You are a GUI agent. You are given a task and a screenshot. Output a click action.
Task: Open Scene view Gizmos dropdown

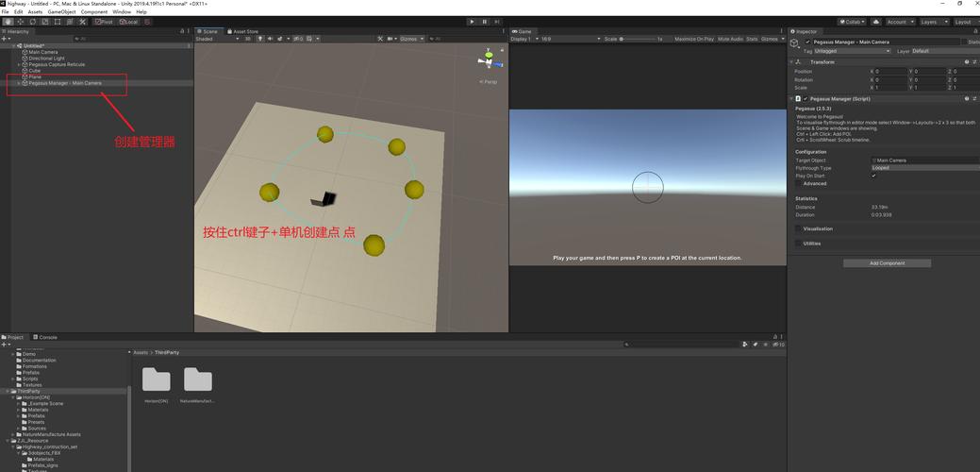pos(411,39)
